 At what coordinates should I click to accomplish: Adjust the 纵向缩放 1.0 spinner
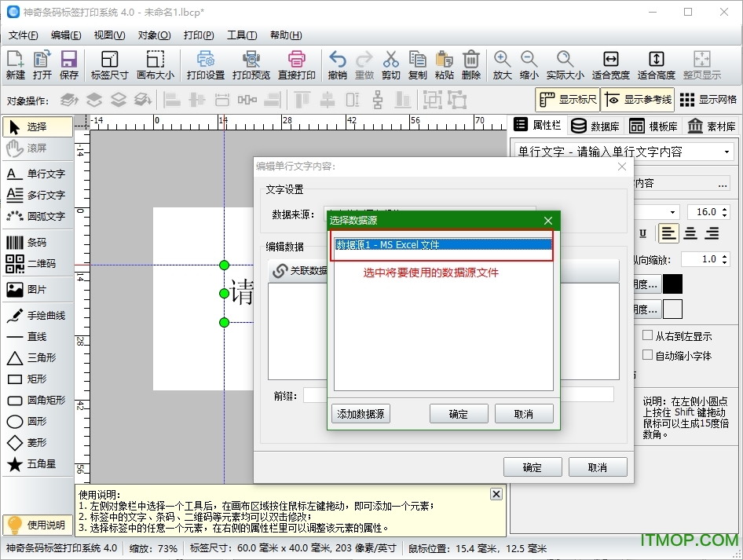pos(725,259)
